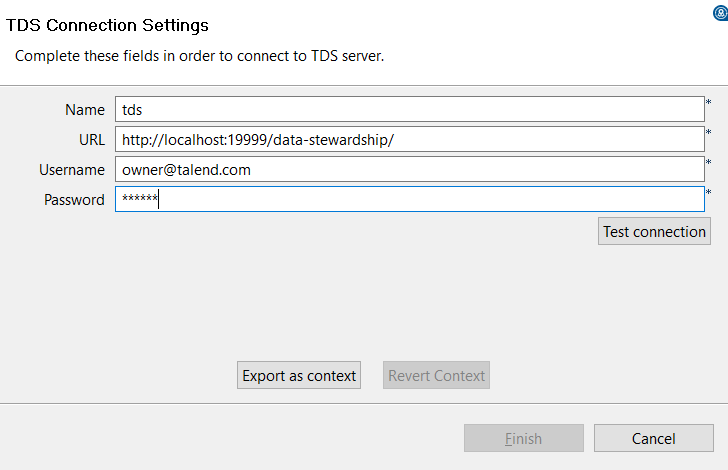
Task: Click the Revert Context button
Action: coord(436,376)
